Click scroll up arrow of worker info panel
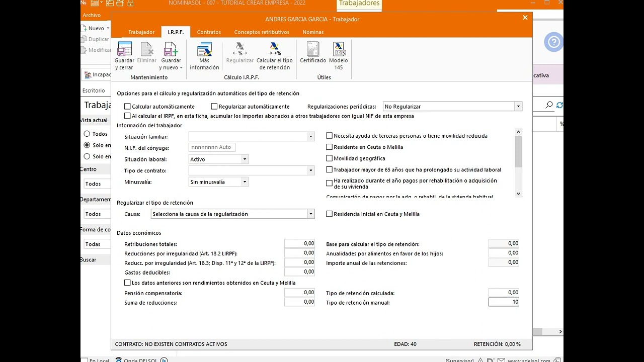This screenshot has height=362, width=644. point(519,132)
